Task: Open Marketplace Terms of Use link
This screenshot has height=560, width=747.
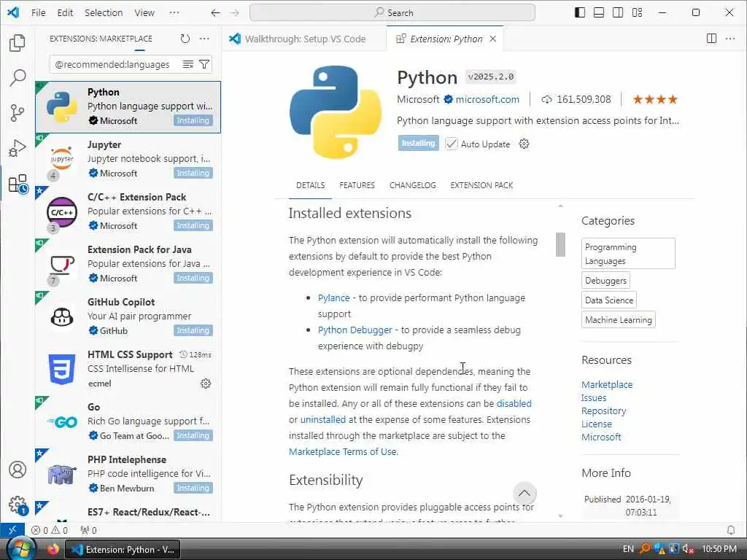Action: [x=343, y=451]
